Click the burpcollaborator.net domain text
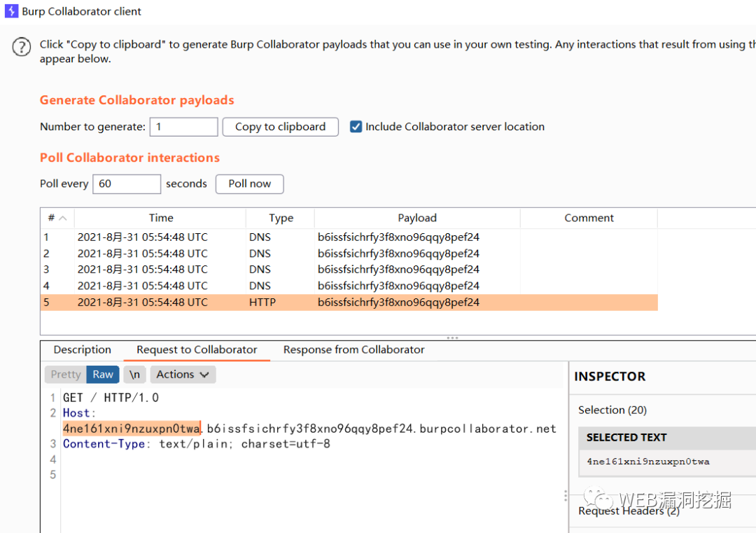756x533 pixels. [487, 429]
